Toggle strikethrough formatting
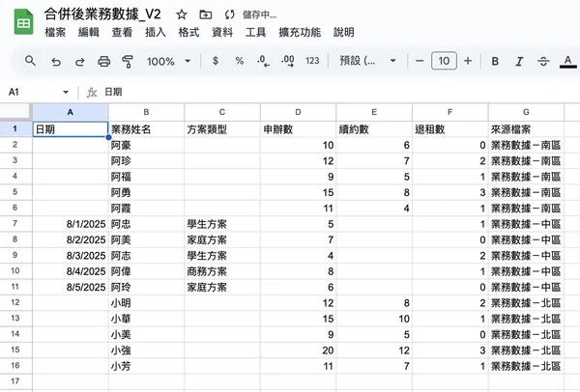 point(544,61)
